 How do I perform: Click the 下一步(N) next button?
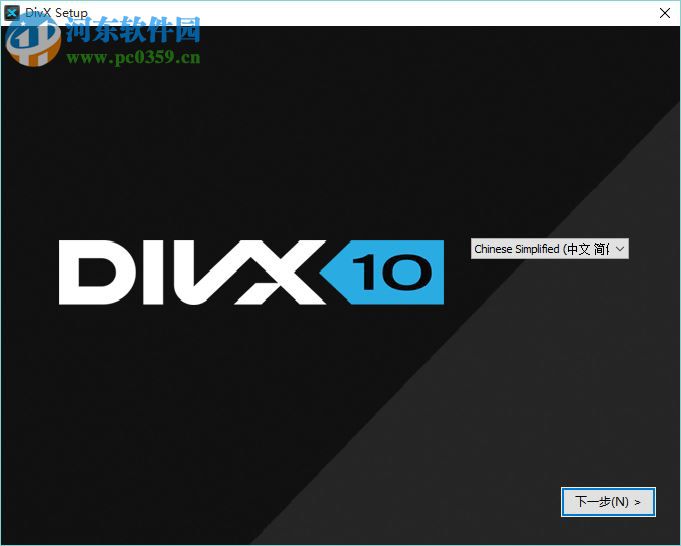pyautogui.click(x=608, y=502)
